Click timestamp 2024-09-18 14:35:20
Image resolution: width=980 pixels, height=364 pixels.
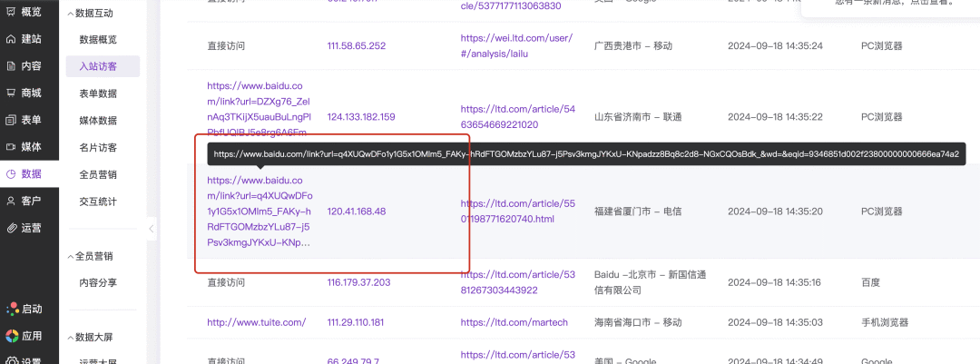tap(775, 212)
